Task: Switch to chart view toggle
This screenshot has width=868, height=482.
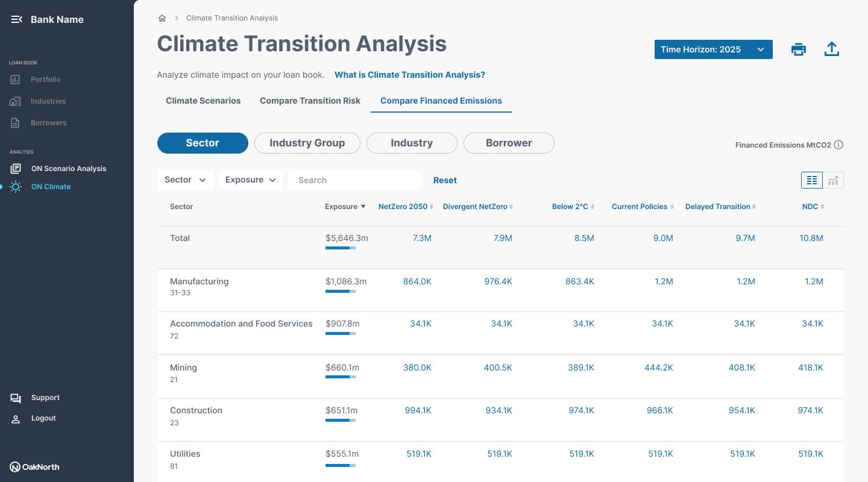Action: point(833,180)
